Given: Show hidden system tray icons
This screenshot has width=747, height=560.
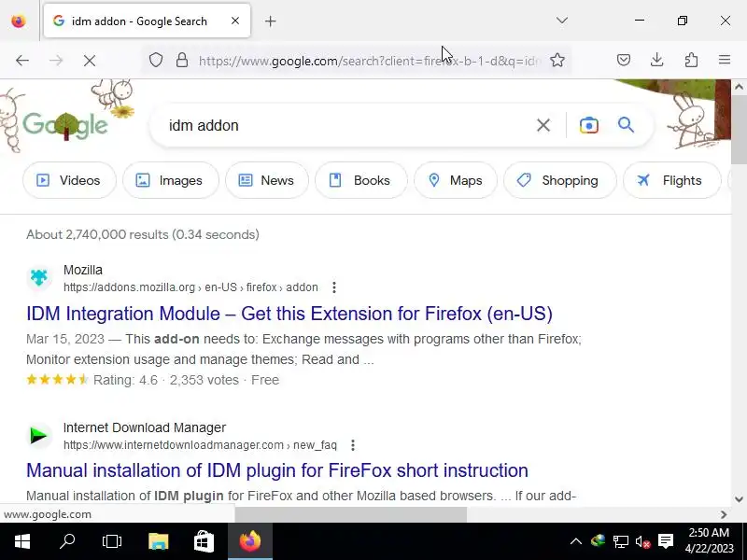Looking at the screenshot, I should 575,541.
